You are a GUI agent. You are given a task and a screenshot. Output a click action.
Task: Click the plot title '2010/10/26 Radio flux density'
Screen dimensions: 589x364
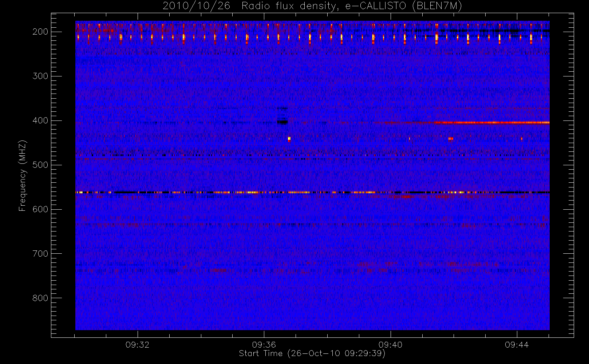tap(312, 6)
